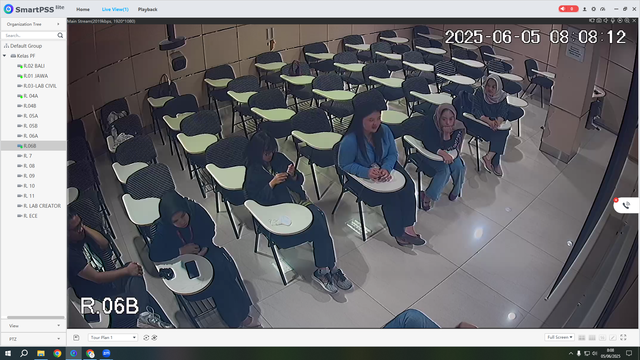This screenshot has height=360, width=640.
Task: Open the alarm notification indicator
Action: coord(568,9)
